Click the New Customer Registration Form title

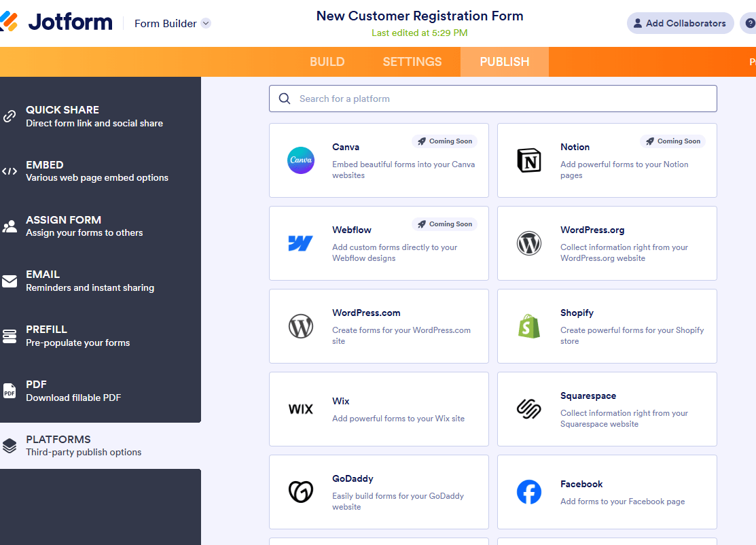[420, 16]
